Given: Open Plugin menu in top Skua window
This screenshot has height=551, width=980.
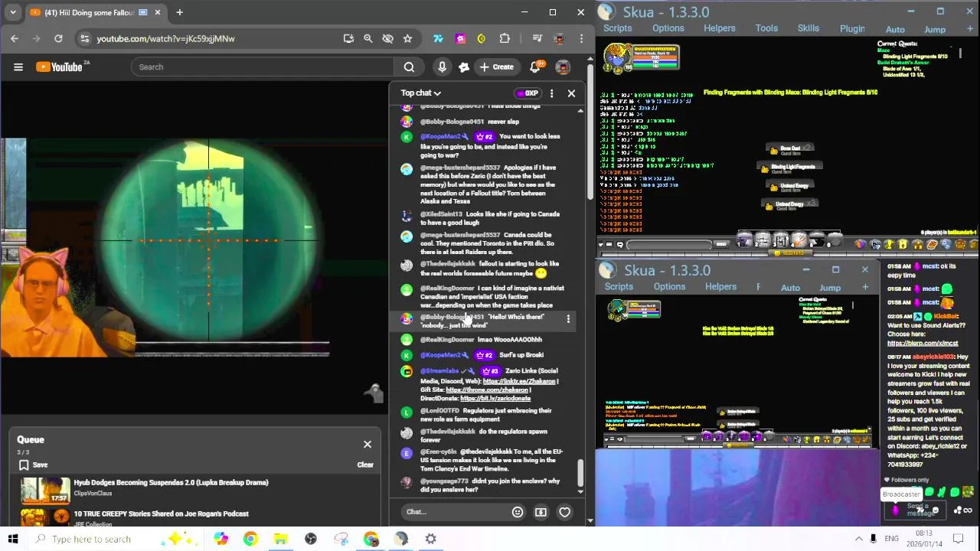Looking at the screenshot, I should tap(852, 29).
